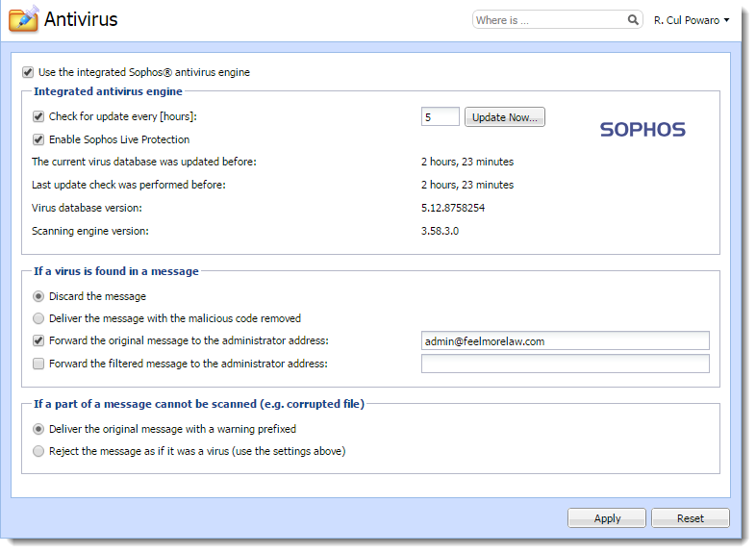The image size is (756, 553).
Task: Click the Integrated antivirus engine heading
Action: 108,91
